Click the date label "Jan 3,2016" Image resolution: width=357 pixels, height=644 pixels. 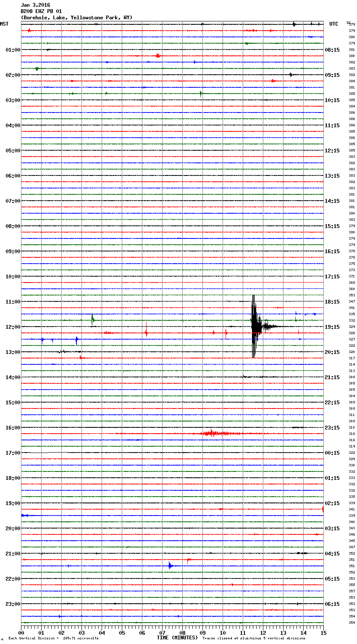tap(35, 5)
